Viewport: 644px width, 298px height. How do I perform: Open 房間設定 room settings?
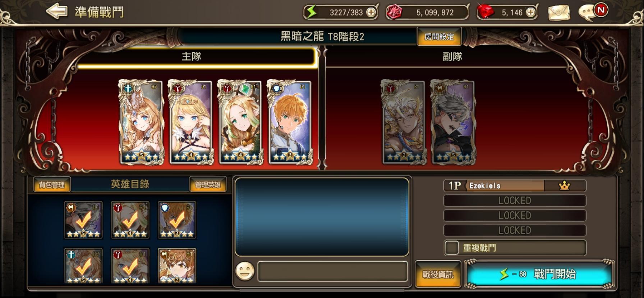(439, 36)
